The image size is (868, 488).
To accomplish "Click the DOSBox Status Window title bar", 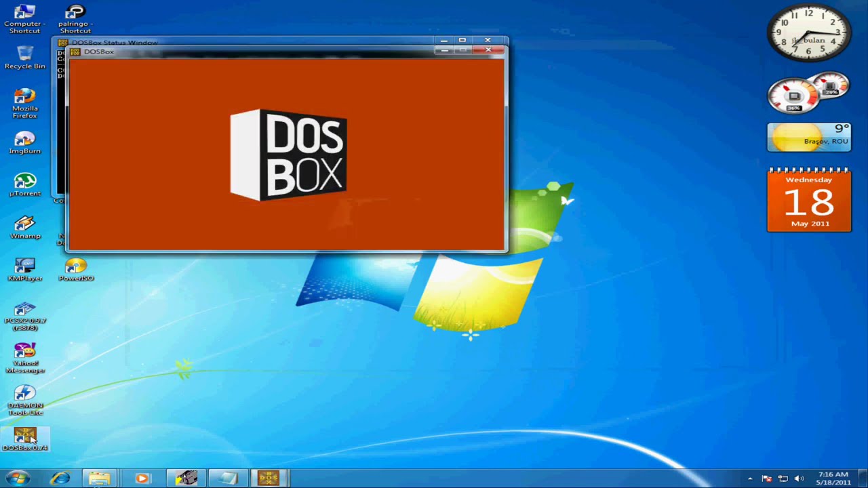I will [x=244, y=41].
